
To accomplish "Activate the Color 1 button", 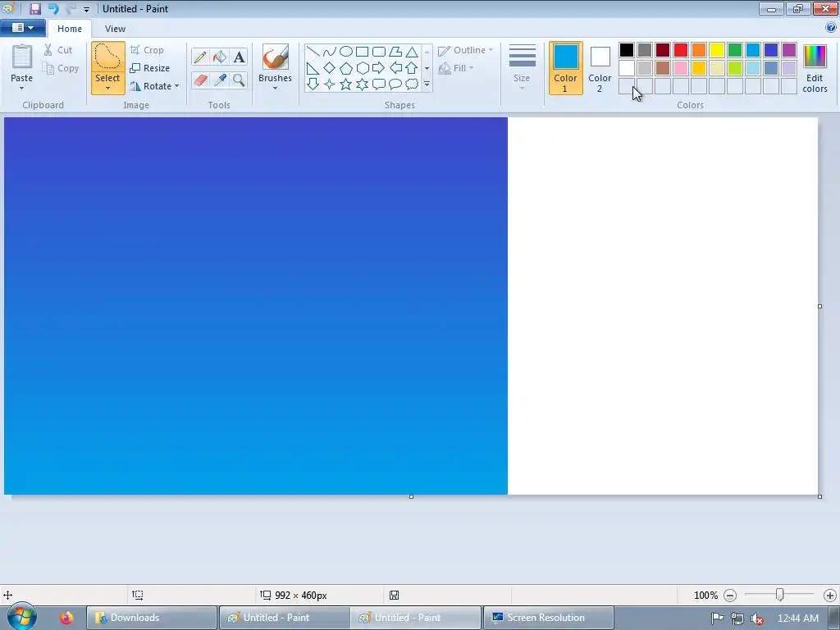I will coord(566,68).
